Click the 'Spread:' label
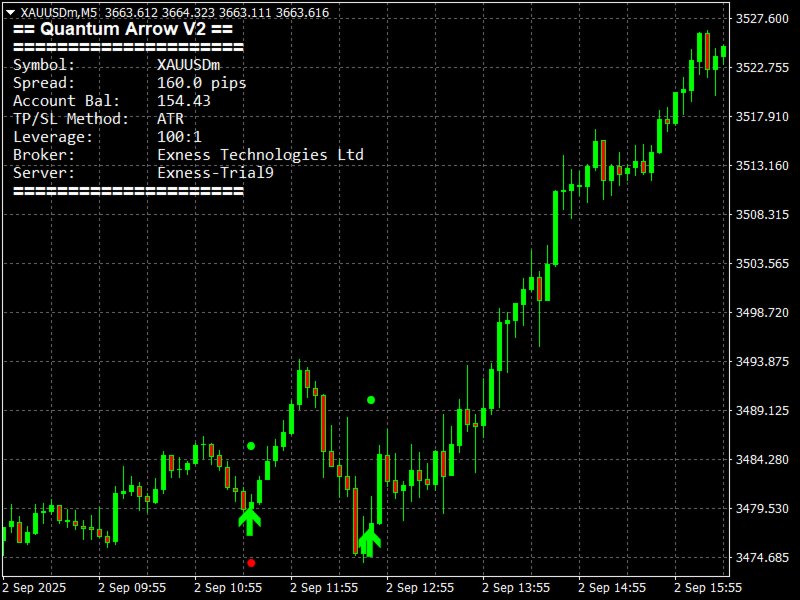 (x=44, y=83)
